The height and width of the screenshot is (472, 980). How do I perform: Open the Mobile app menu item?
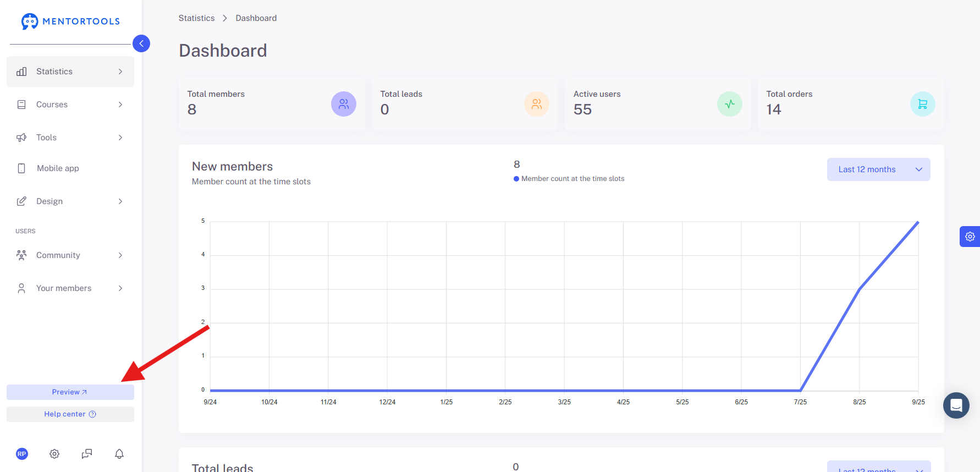tap(70, 168)
